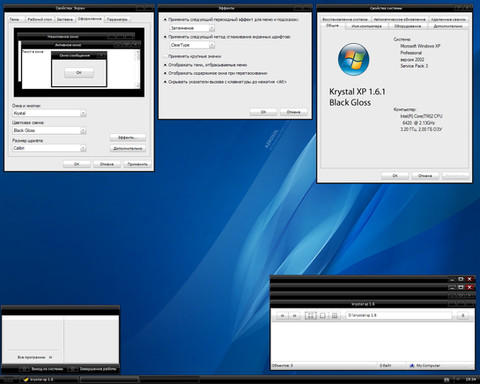Click the Service Pack 3 text in System Properties
480x384 pixels.
414,66
